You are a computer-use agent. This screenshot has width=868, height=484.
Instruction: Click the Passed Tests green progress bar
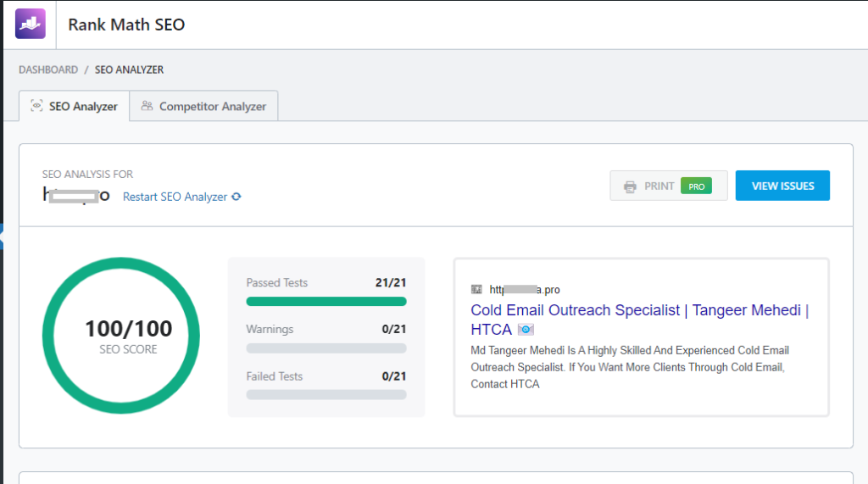326,301
